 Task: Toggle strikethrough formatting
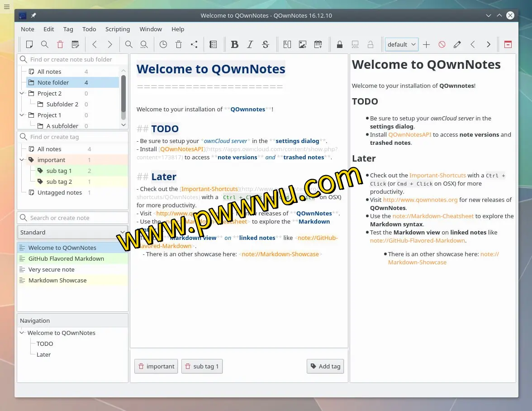coord(266,44)
